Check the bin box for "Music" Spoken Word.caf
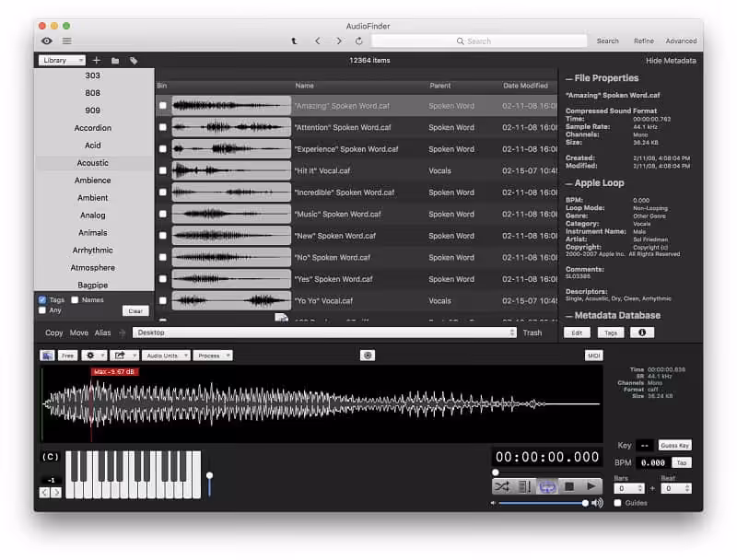 [163, 214]
